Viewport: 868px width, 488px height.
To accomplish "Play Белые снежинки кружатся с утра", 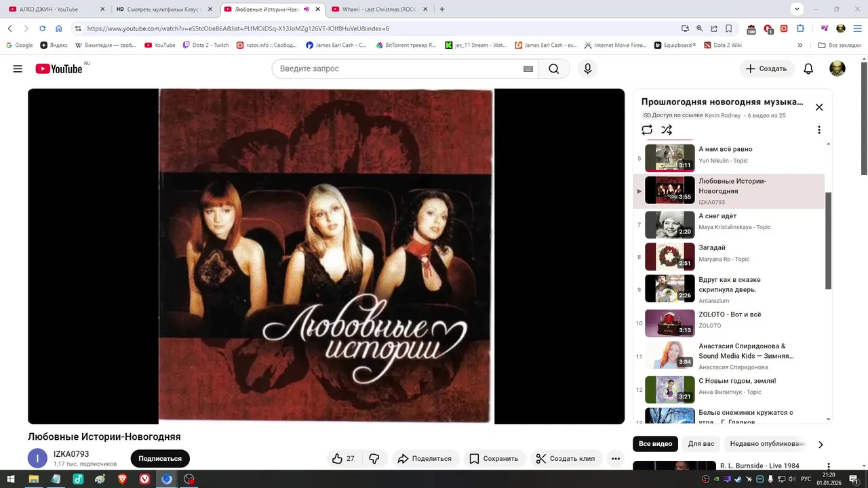I will (x=729, y=414).
